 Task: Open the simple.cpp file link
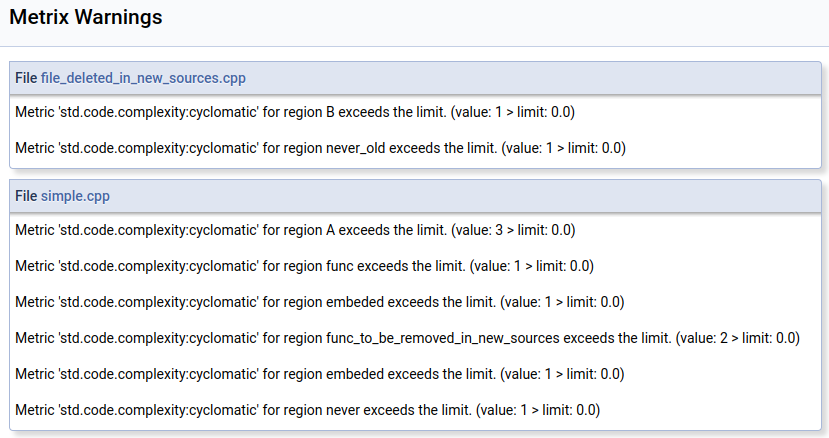tap(75, 196)
